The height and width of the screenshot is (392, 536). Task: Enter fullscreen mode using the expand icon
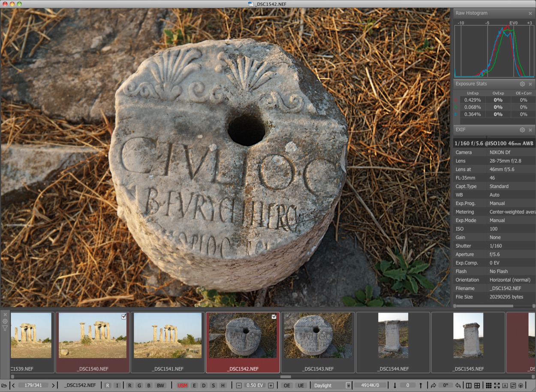pyautogui.click(x=497, y=386)
